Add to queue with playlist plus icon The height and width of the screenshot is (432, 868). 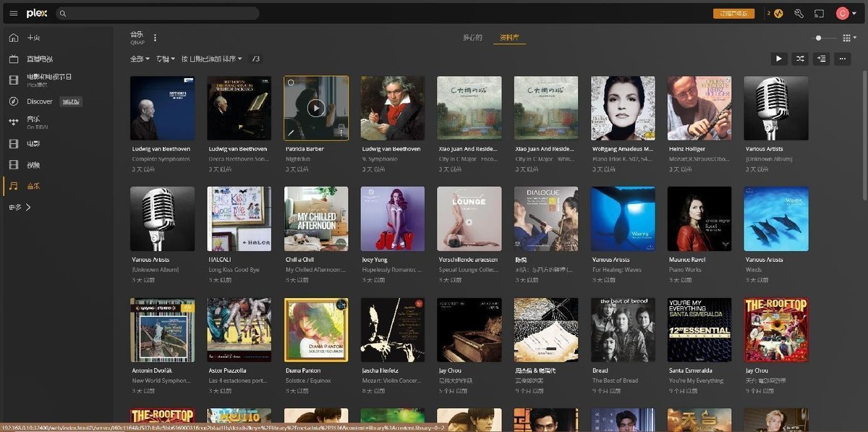click(x=821, y=59)
